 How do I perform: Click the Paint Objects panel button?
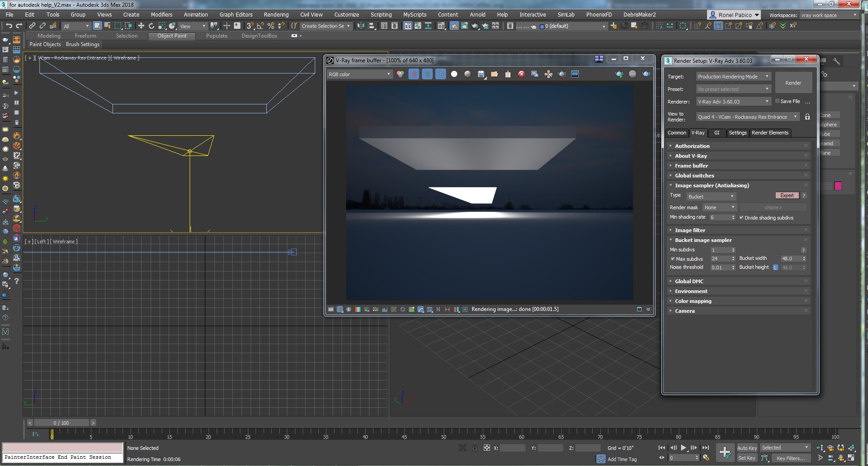[x=45, y=44]
